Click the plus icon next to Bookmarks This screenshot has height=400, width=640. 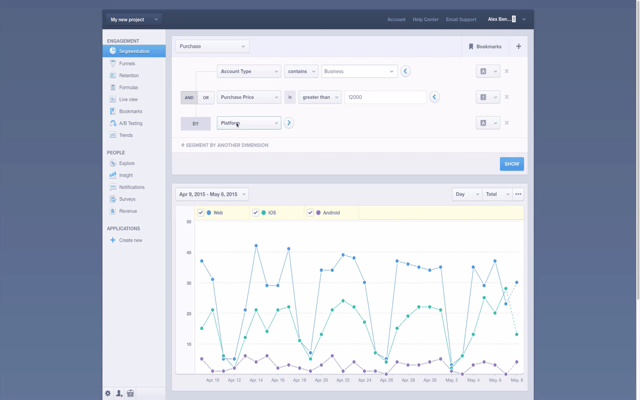click(518, 47)
